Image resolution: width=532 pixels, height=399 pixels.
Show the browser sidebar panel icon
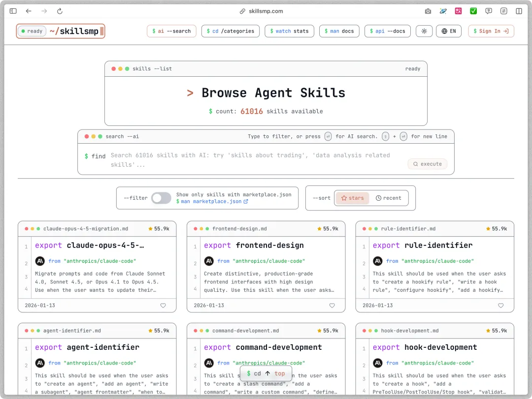tap(13, 11)
